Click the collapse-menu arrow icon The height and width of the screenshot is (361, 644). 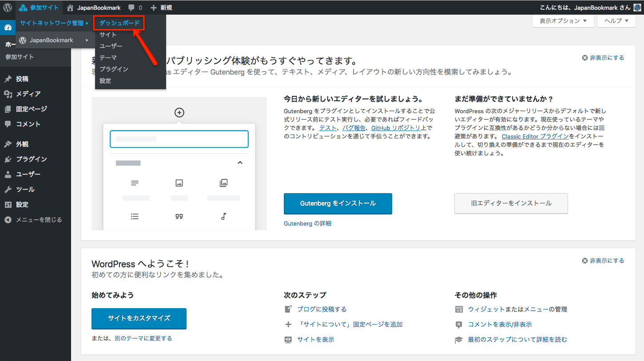pyautogui.click(x=8, y=220)
